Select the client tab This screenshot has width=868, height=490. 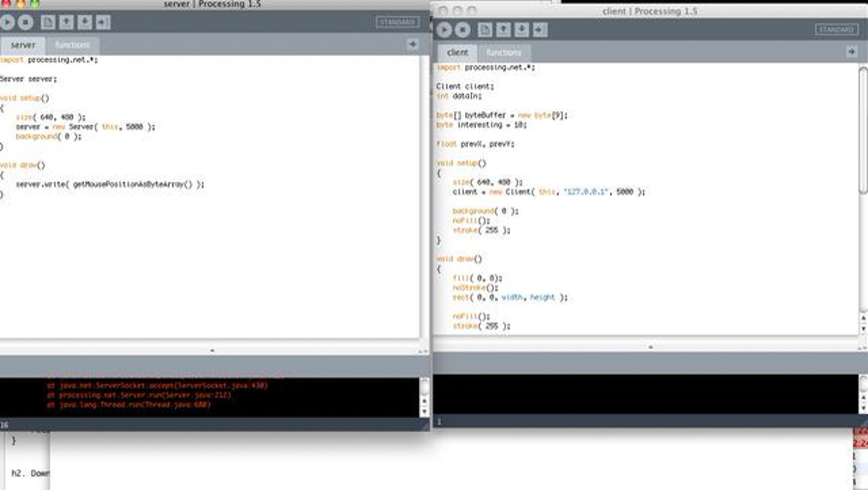[458, 53]
